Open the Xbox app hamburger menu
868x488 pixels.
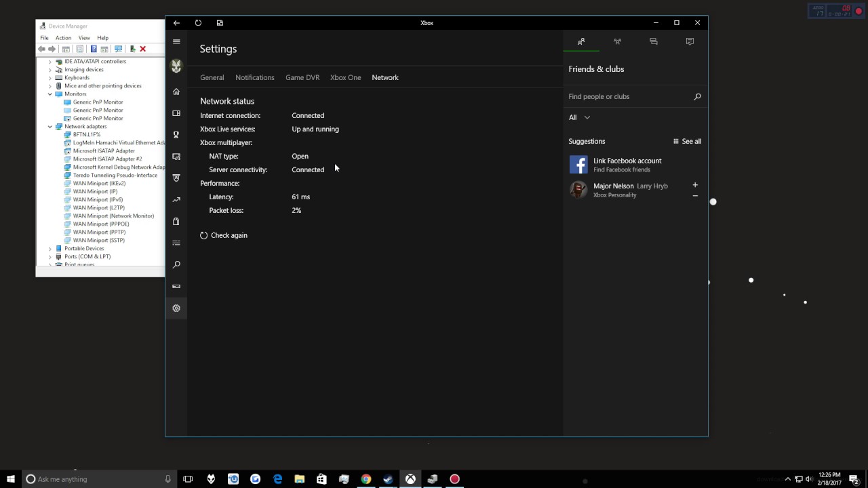click(176, 42)
